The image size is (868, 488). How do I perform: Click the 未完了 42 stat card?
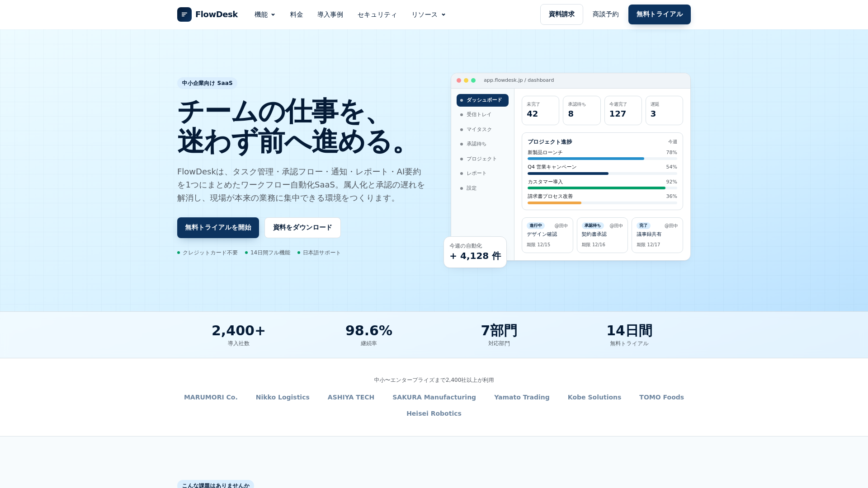[x=540, y=110]
